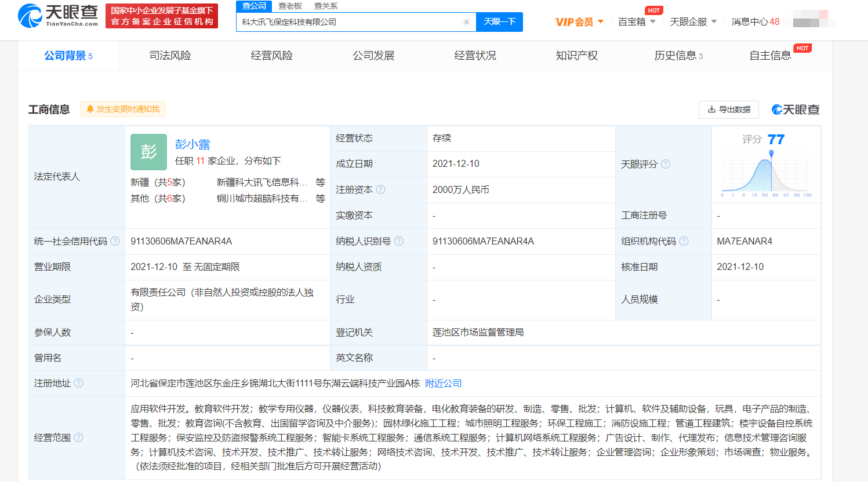868x482 pixels.
Task: Expand the VIP会员 dropdown menu
Action: click(x=579, y=22)
